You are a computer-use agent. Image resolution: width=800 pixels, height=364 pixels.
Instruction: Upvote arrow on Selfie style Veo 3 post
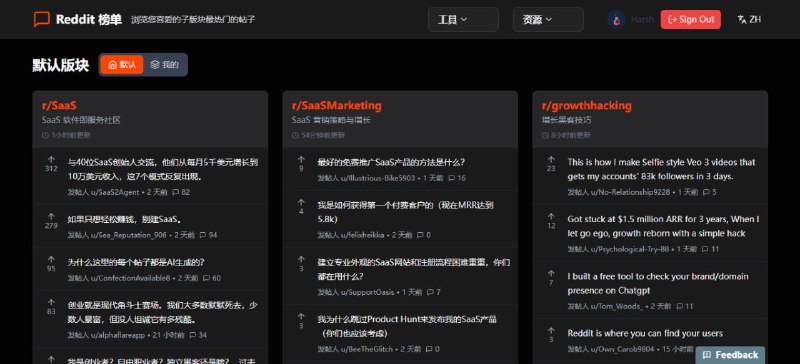click(x=551, y=159)
